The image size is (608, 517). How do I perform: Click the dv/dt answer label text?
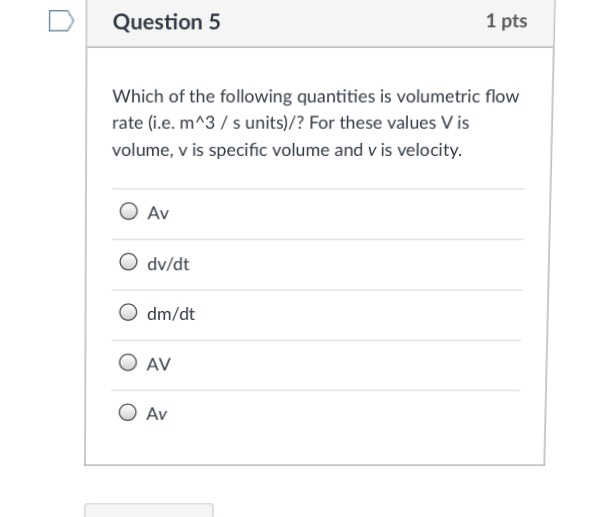point(168,264)
